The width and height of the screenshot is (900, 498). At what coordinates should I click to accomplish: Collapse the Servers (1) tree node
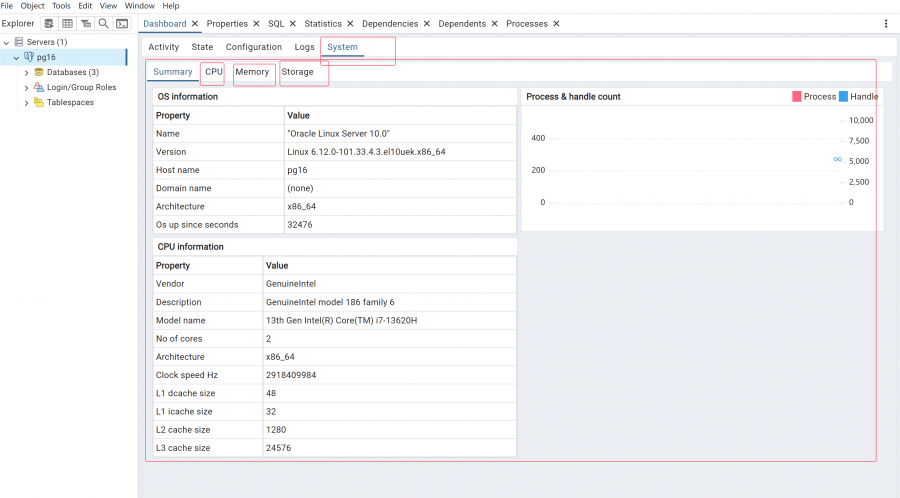pos(6,42)
